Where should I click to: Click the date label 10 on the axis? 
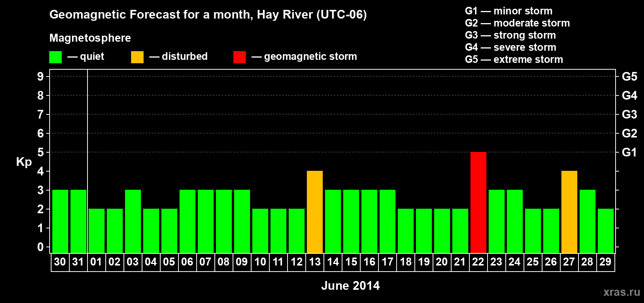coord(260,262)
